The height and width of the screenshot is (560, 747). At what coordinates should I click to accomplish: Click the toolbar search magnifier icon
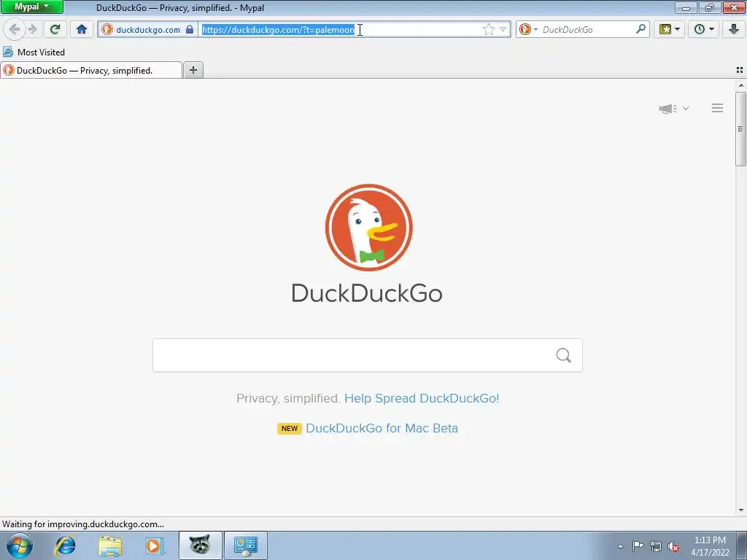coord(640,29)
